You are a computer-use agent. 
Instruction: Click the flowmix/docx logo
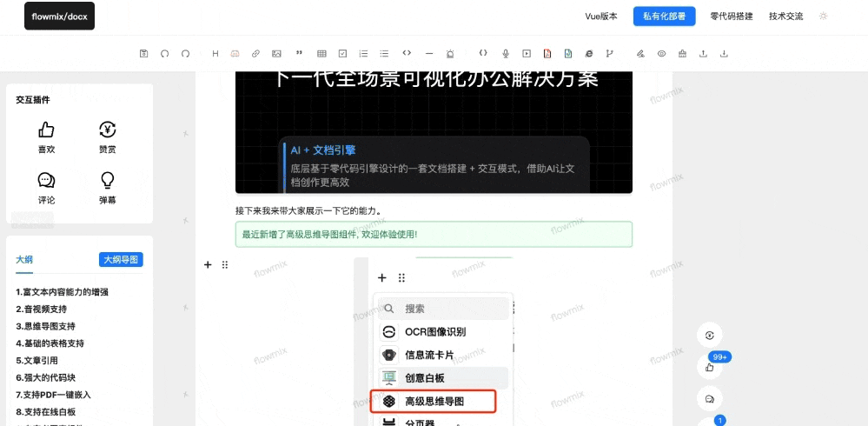click(x=59, y=16)
